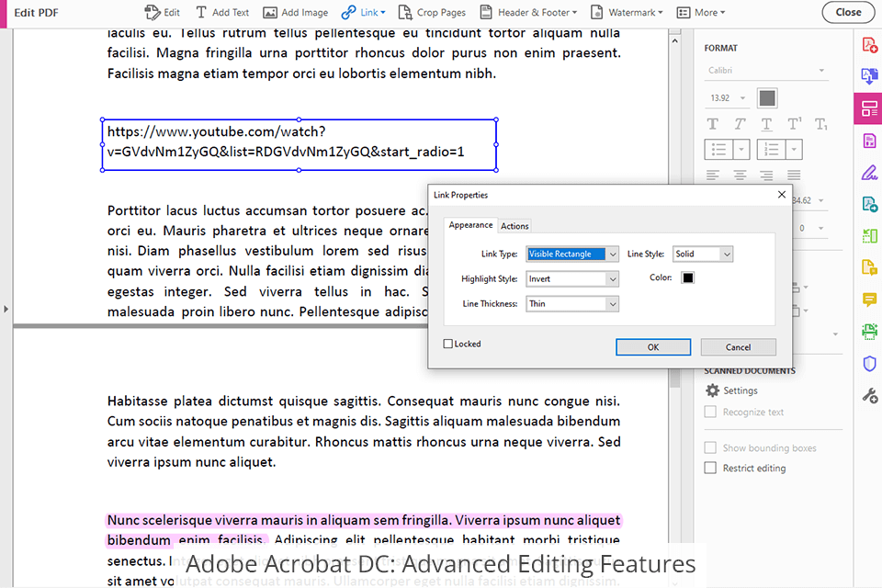Open the Line Thickness dropdown set to Thin
The height and width of the screenshot is (588, 882).
(572, 303)
